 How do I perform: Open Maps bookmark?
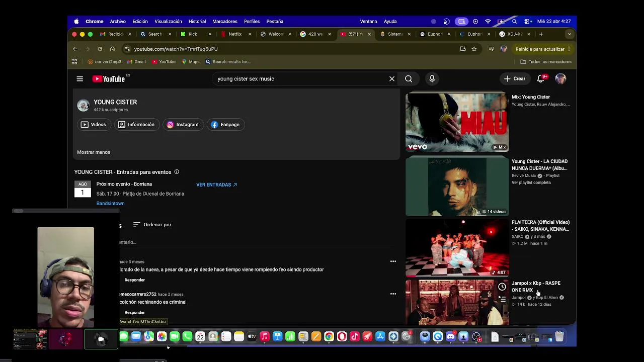click(x=191, y=62)
